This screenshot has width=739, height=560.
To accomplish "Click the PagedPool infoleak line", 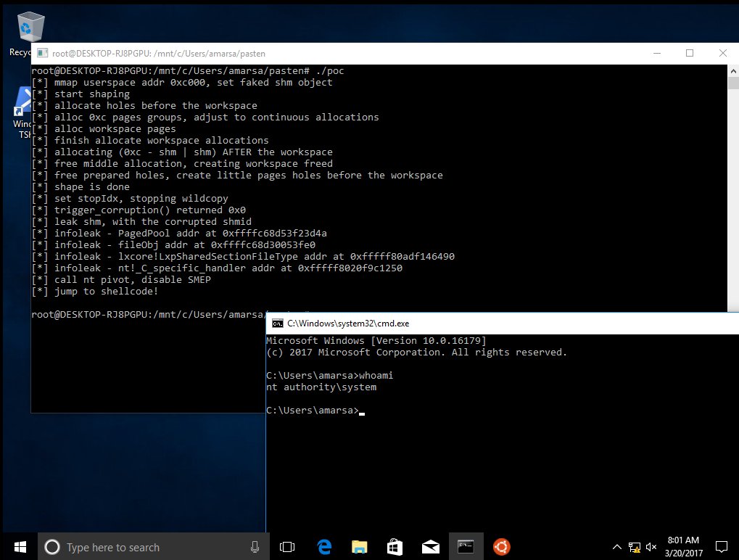I will (179, 234).
